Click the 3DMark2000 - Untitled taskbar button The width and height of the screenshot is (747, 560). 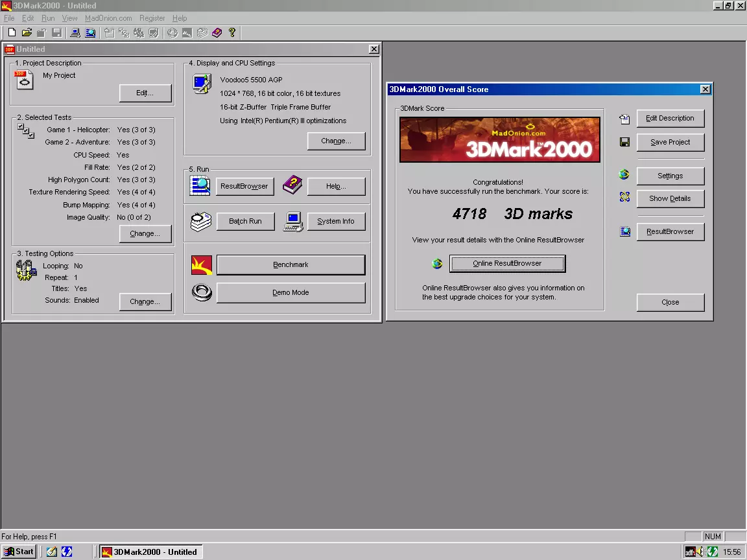[151, 552]
